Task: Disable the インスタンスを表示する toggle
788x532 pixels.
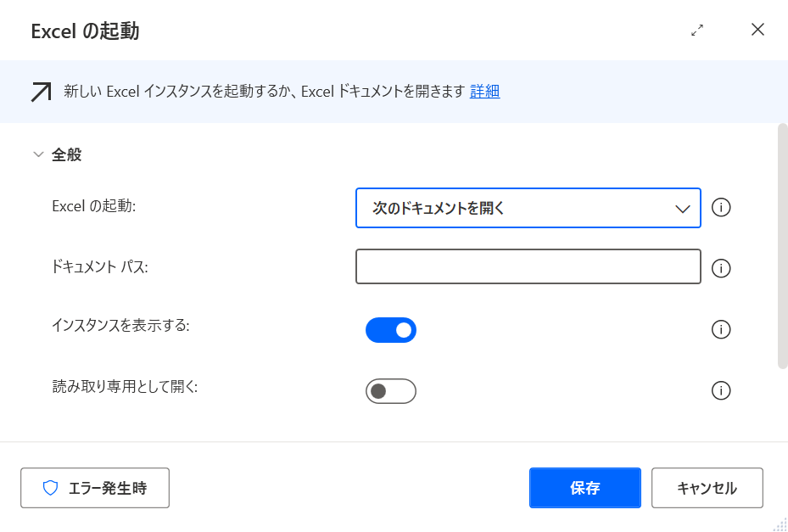Action: tap(391, 329)
